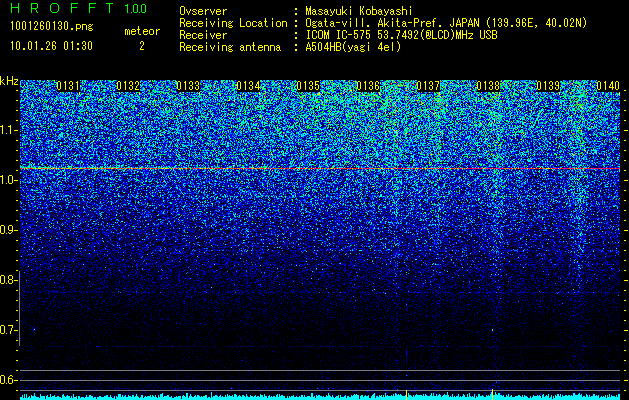Click the 1.1 frequency axis label
This screenshot has height=400, width=629.
pos(8,130)
